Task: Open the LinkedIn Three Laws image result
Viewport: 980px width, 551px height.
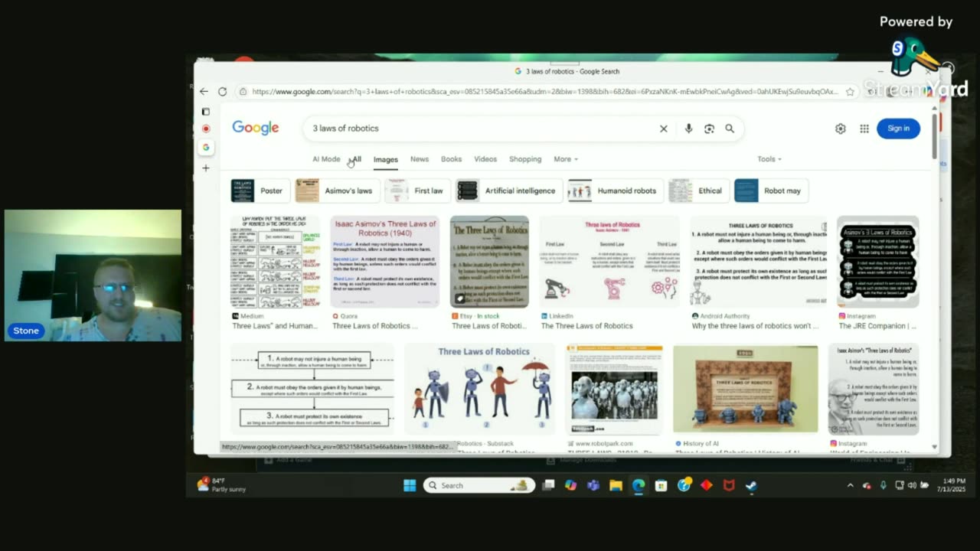Action: (609, 262)
